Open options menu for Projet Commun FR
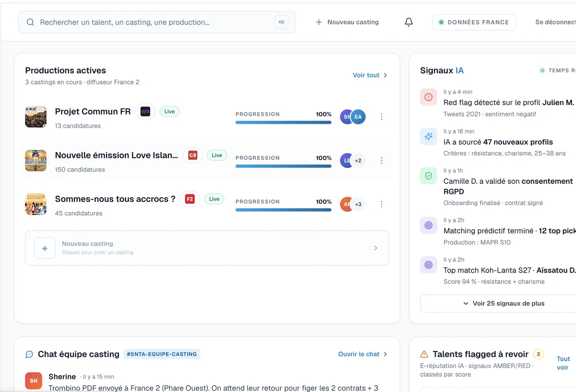This screenshot has width=576, height=392. [382, 117]
